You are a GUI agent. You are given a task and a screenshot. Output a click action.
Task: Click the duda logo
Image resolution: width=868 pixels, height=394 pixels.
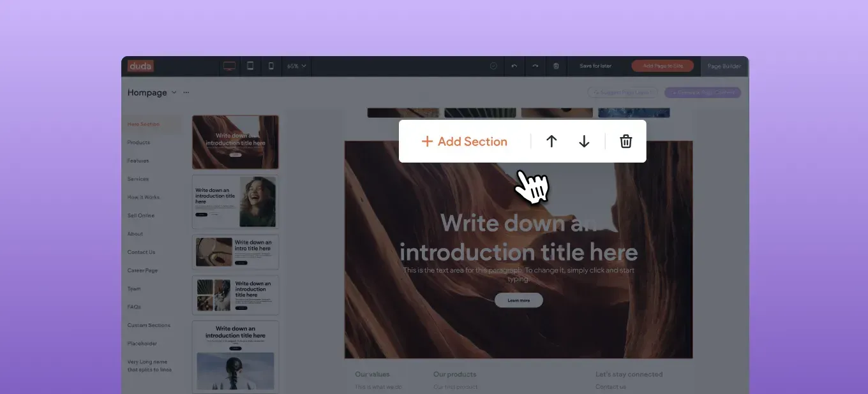click(x=140, y=66)
